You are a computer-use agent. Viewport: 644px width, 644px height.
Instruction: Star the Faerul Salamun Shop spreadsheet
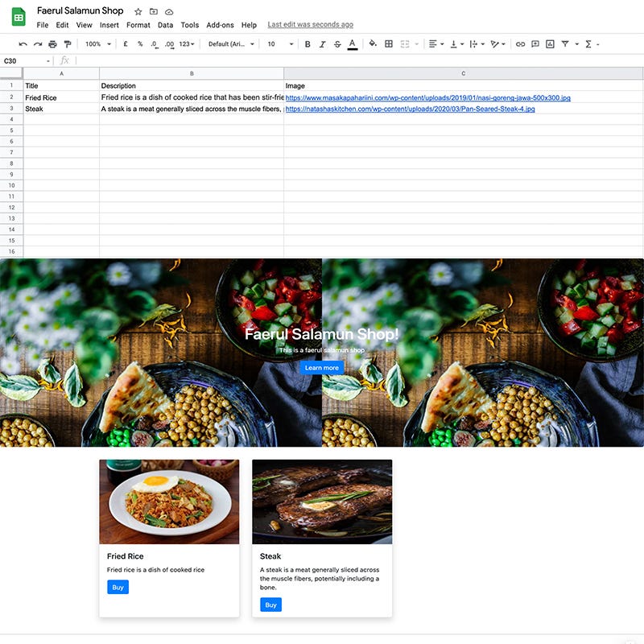(x=138, y=11)
